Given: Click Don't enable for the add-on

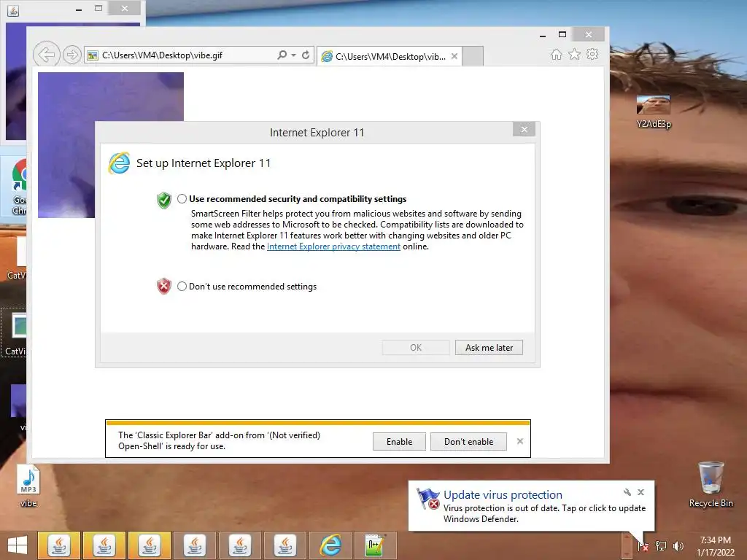Looking at the screenshot, I should click(468, 441).
